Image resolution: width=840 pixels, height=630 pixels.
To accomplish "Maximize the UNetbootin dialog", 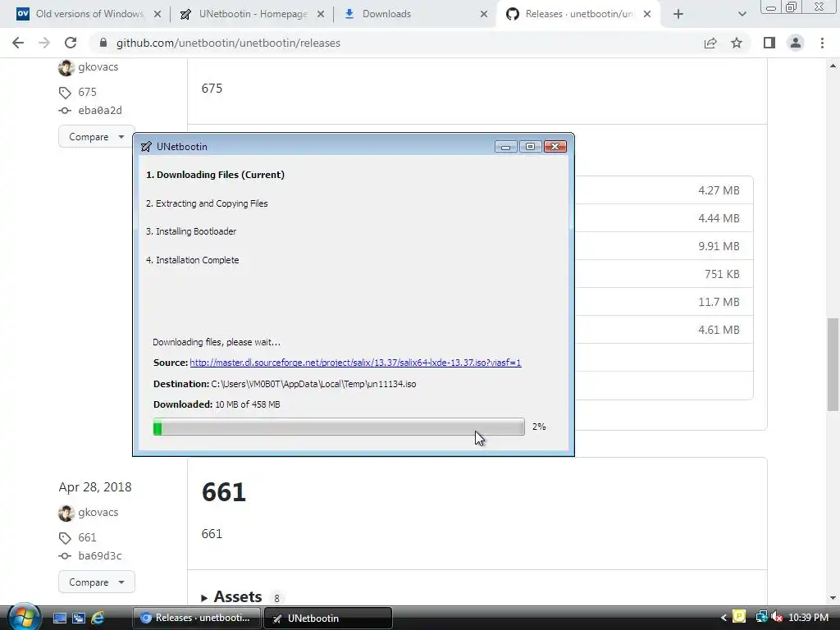I will [x=531, y=147].
